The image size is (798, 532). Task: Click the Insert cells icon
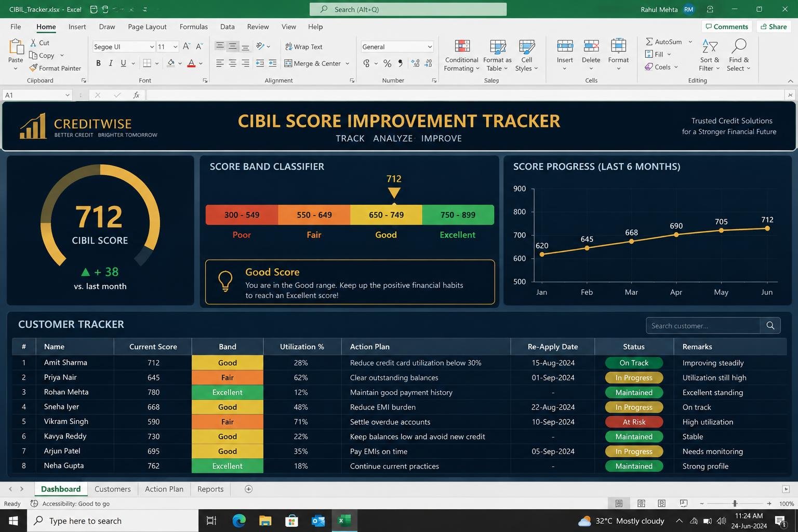click(565, 46)
